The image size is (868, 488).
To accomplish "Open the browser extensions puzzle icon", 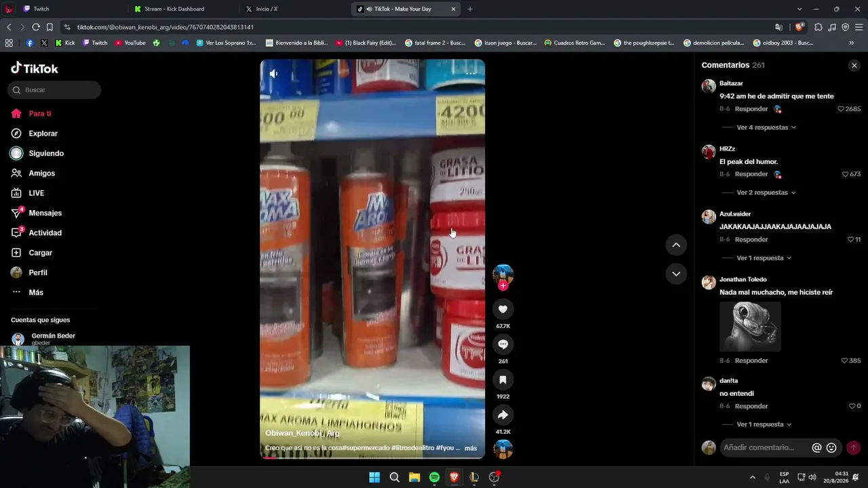I will (818, 27).
